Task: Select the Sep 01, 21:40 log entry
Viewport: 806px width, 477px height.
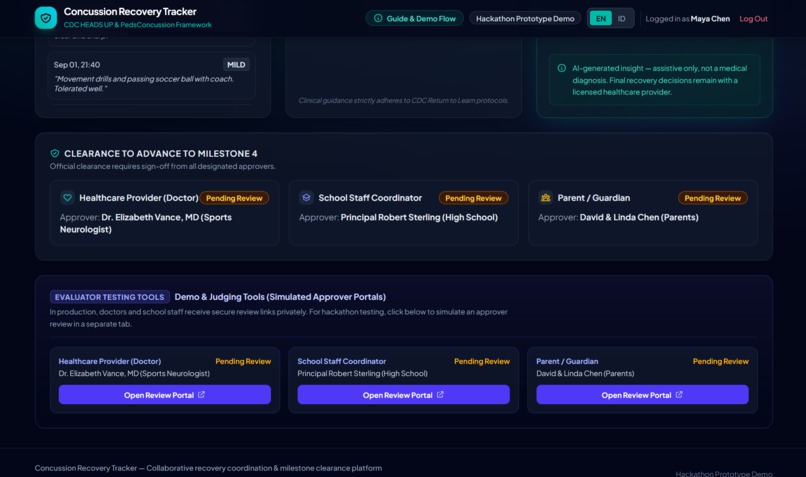Action: [151, 76]
